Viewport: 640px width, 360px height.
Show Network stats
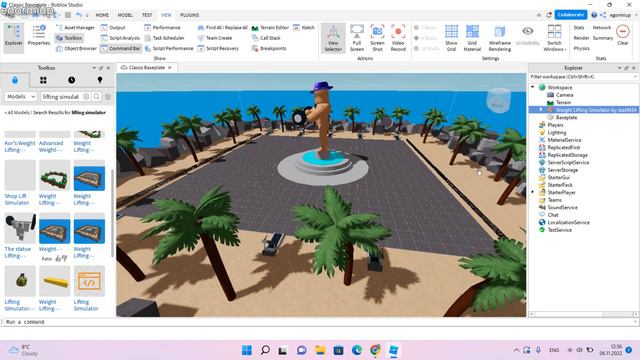(x=602, y=27)
